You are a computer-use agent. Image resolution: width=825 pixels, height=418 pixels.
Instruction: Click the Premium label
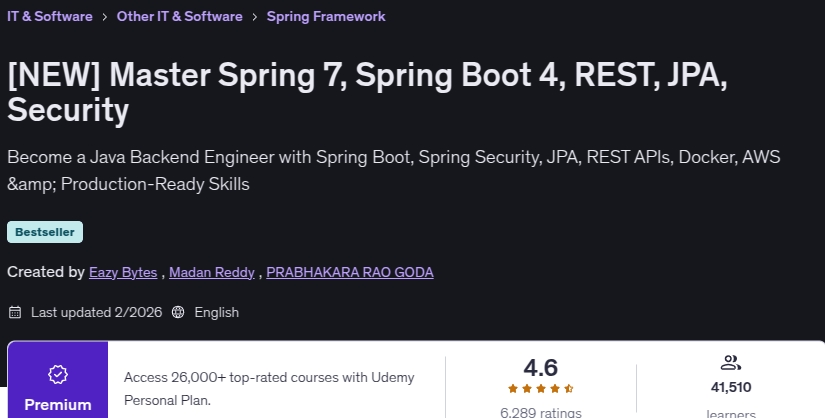tap(58, 405)
